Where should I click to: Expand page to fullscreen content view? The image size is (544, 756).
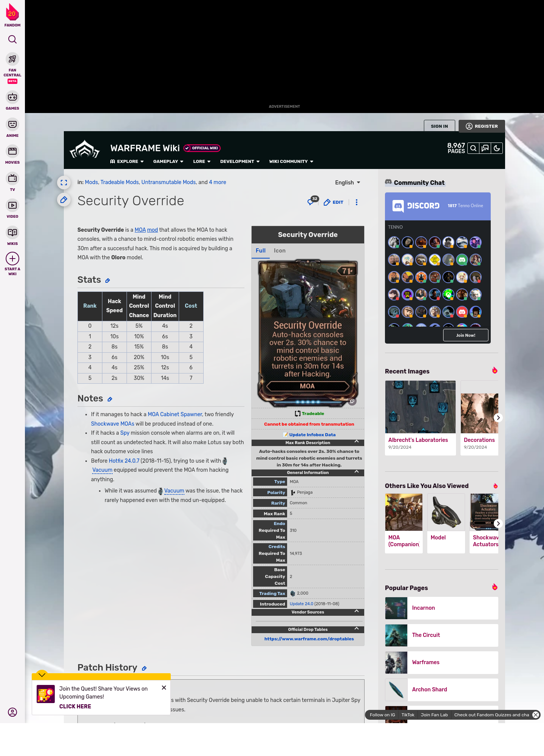tap(64, 183)
